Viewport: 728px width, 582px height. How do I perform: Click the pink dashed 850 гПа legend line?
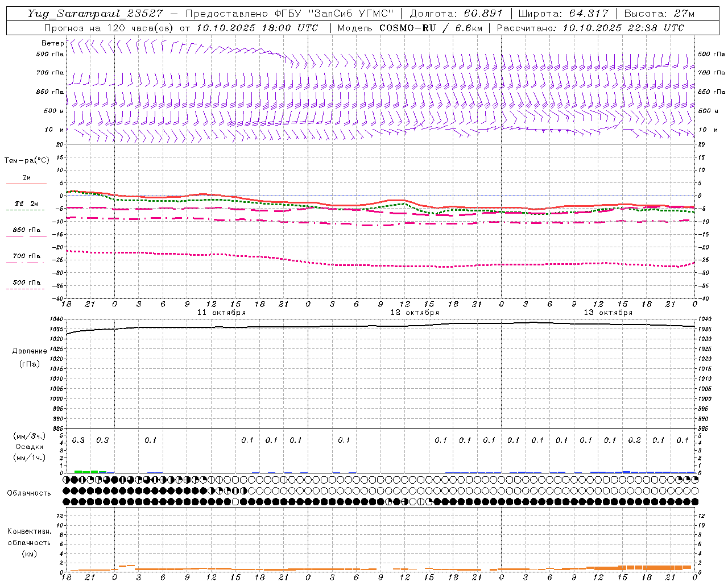[26, 236]
